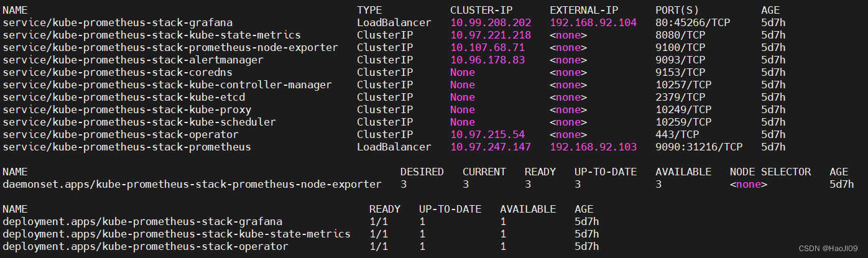Image resolution: width=868 pixels, height=258 pixels.
Task: Select LoadBalancer type in prometheus service row
Action: (394, 147)
